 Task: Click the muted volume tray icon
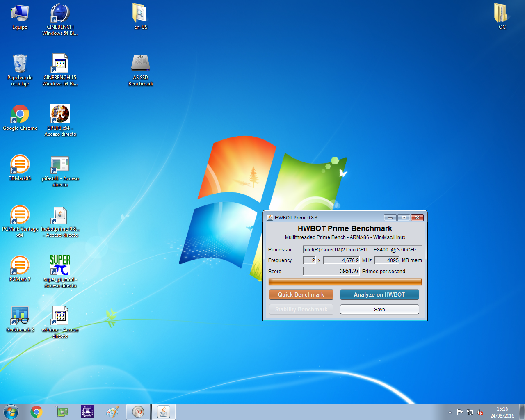480,412
